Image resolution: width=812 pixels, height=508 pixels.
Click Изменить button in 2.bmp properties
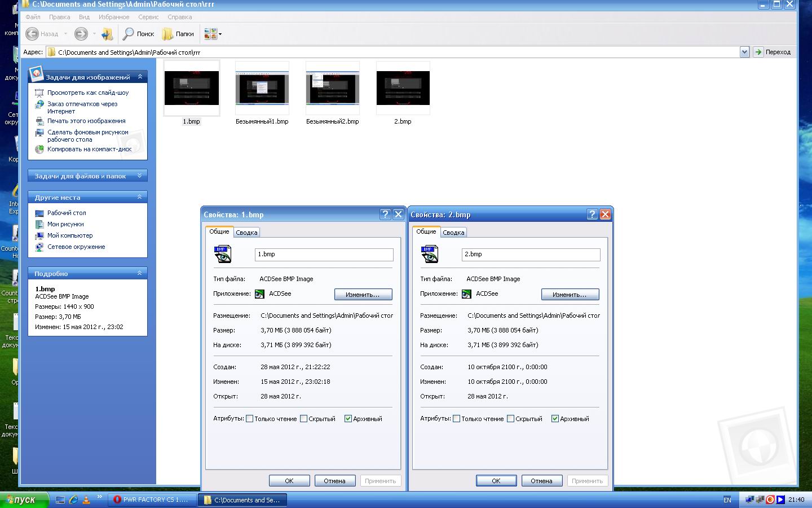(x=570, y=295)
